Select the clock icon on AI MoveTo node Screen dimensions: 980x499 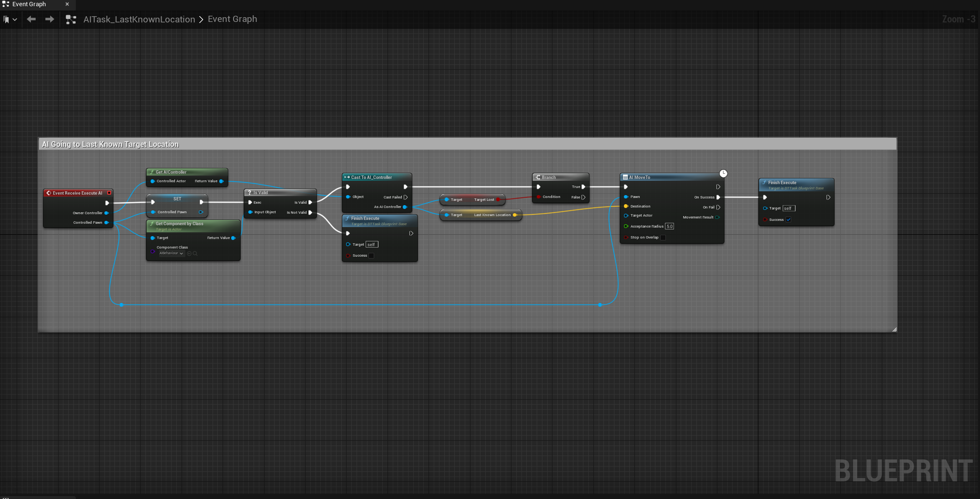click(724, 173)
